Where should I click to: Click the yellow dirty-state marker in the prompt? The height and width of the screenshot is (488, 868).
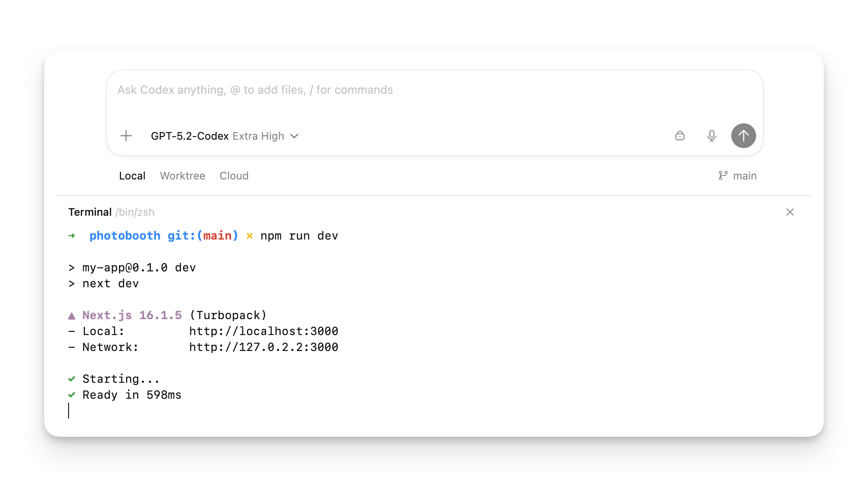[x=249, y=236]
